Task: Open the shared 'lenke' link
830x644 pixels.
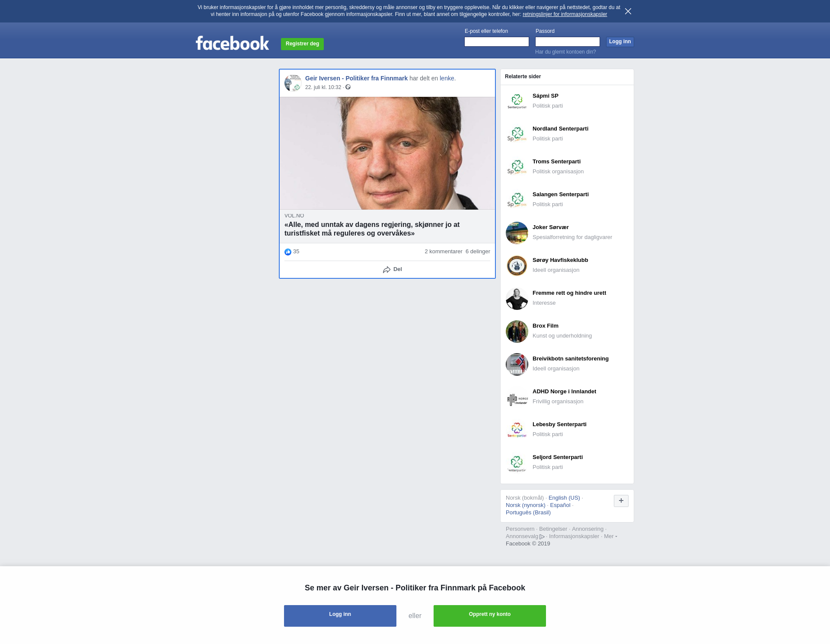Action: [x=447, y=78]
